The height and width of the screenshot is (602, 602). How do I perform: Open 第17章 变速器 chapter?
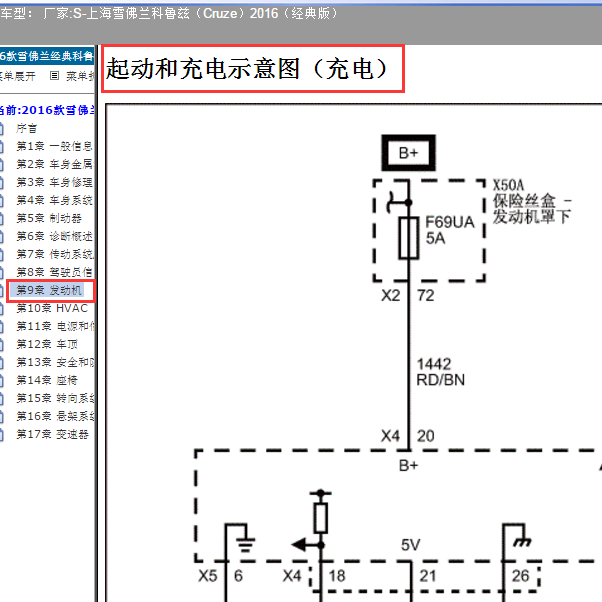(52, 434)
